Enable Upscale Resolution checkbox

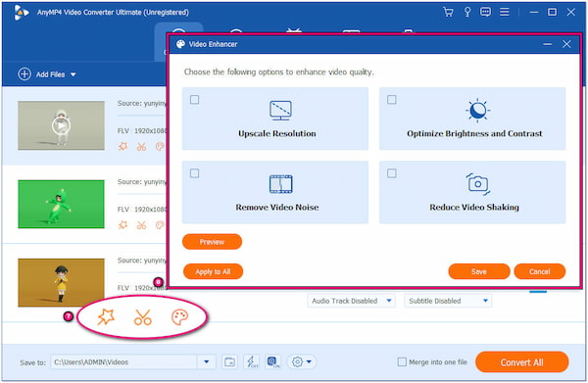click(194, 100)
